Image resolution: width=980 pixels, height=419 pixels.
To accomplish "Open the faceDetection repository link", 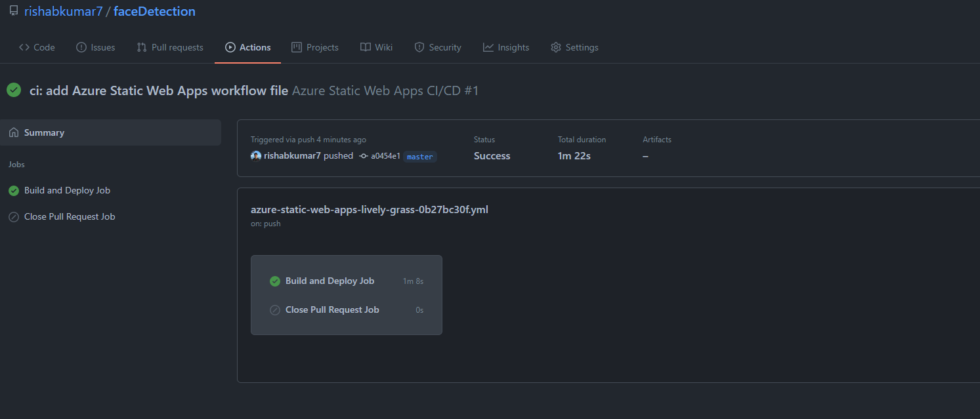I will [154, 11].
